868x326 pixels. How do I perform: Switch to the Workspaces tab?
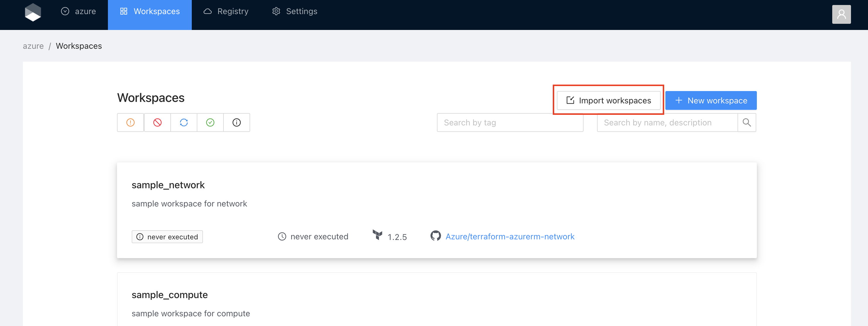(x=150, y=11)
